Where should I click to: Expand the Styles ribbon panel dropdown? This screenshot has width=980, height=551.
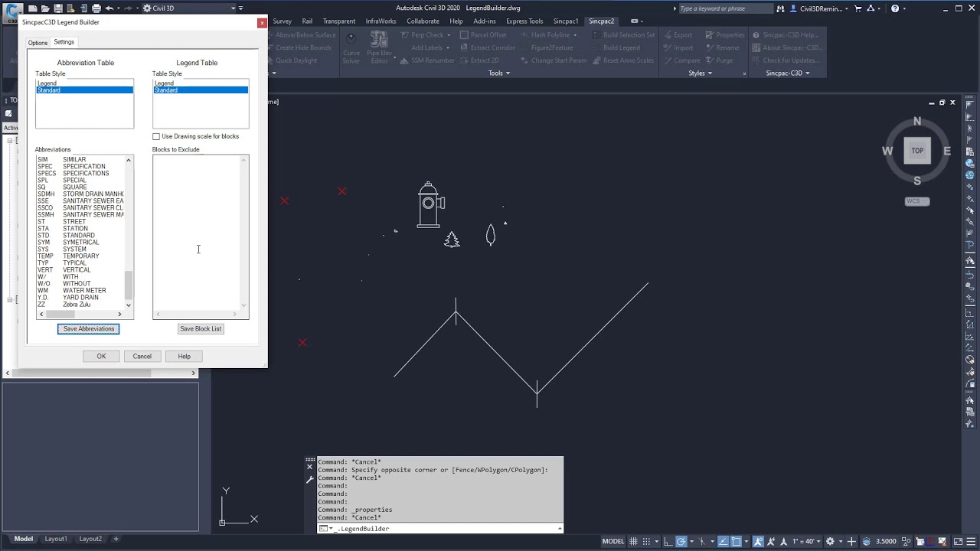[x=700, y=73]
